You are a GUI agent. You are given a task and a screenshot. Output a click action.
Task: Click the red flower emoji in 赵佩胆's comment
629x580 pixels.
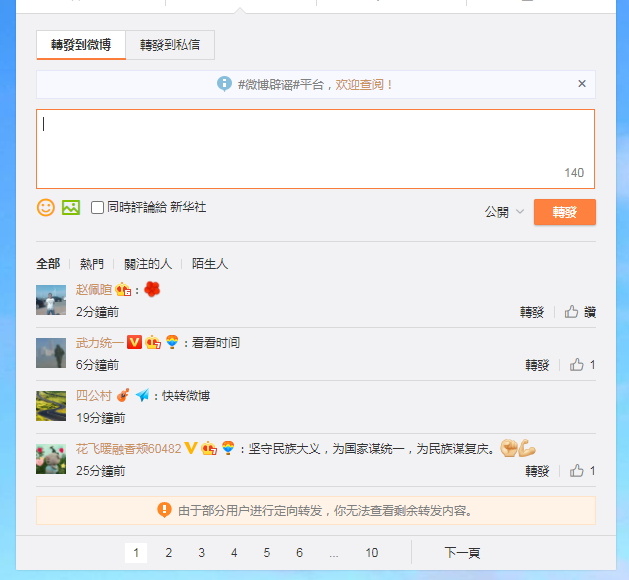(152, 289)
